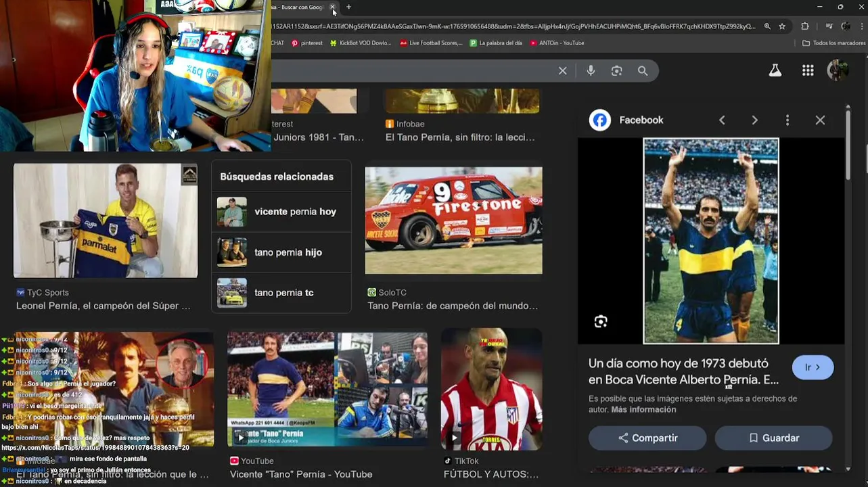The height and width of the screenshot is (487, 868).
Task: Click the zoom magnifier icon in address bar
Action: pos(767,26)
